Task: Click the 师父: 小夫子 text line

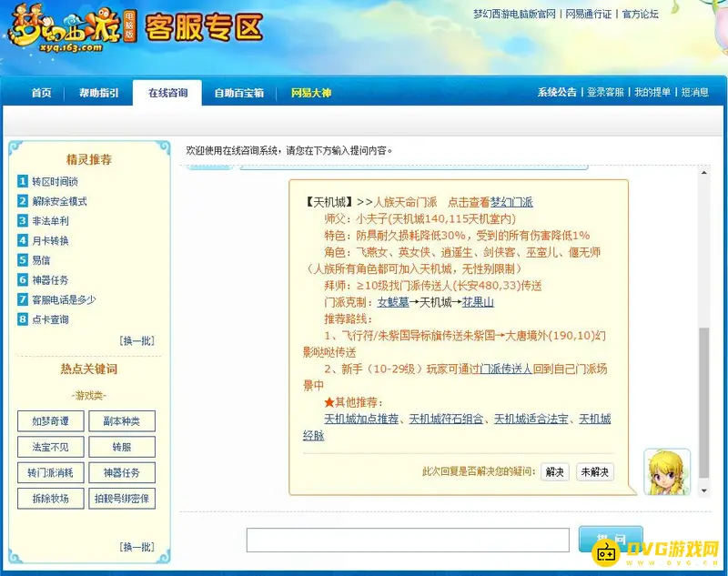Action: tap(420, 219)
